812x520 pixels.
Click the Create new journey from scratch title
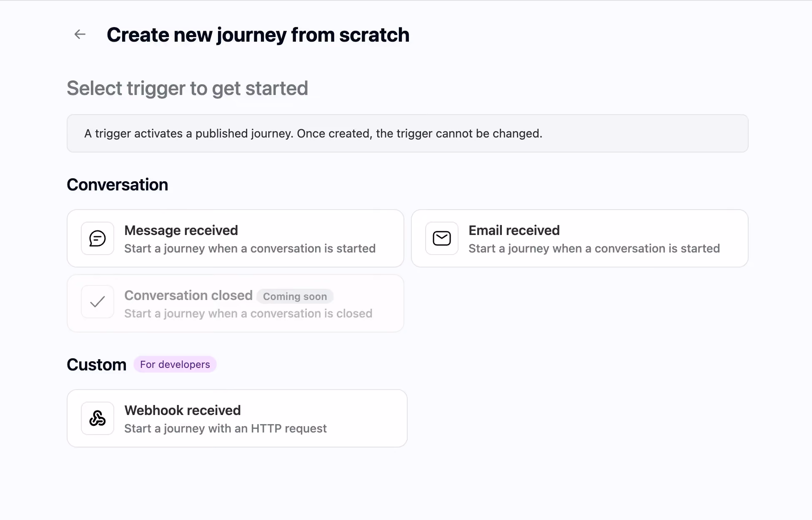pyautogui.click(x=258, y=35)
